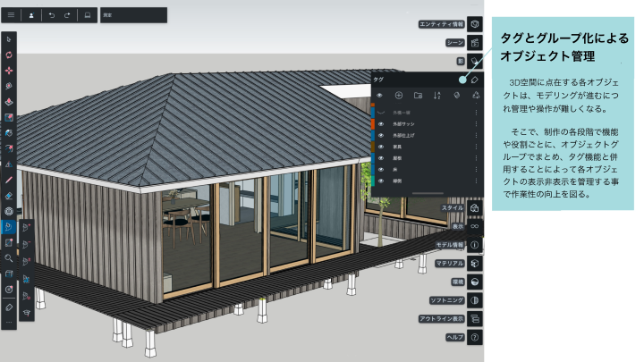This screenshot has width=644, height=362.
Task: Select the 外部仕上げ tag name
Action: click(403, 135)
